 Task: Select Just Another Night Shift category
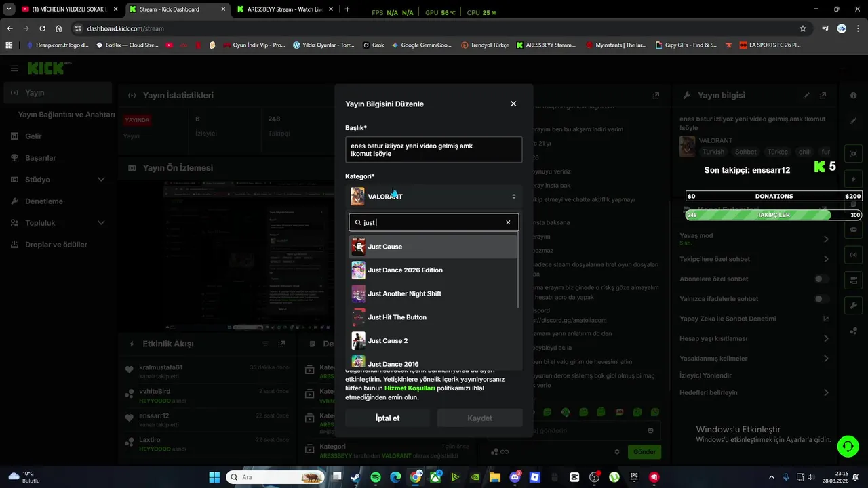pos(433,293)
